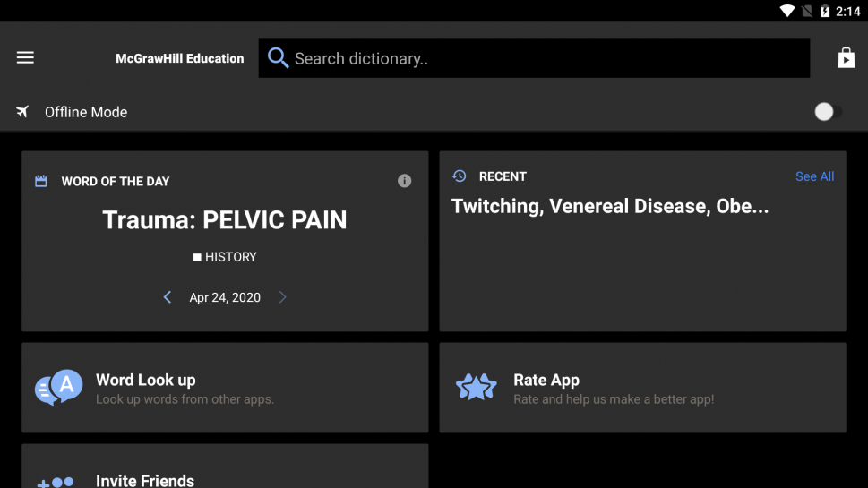The image size is (868, 488).
Task: Click the See All recent link
Action: coord(814,176)
